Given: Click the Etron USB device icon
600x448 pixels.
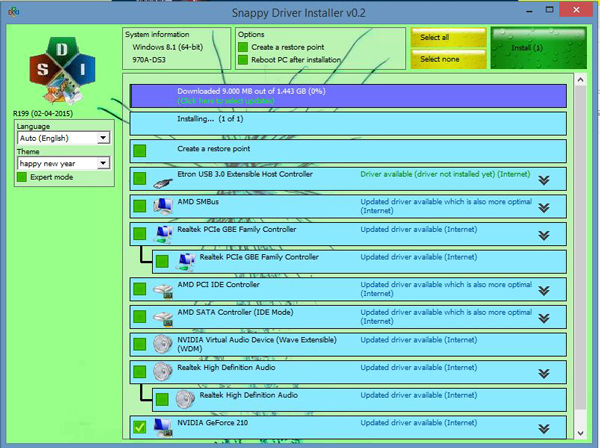Looking at the screenshot, I should point(163,182).
